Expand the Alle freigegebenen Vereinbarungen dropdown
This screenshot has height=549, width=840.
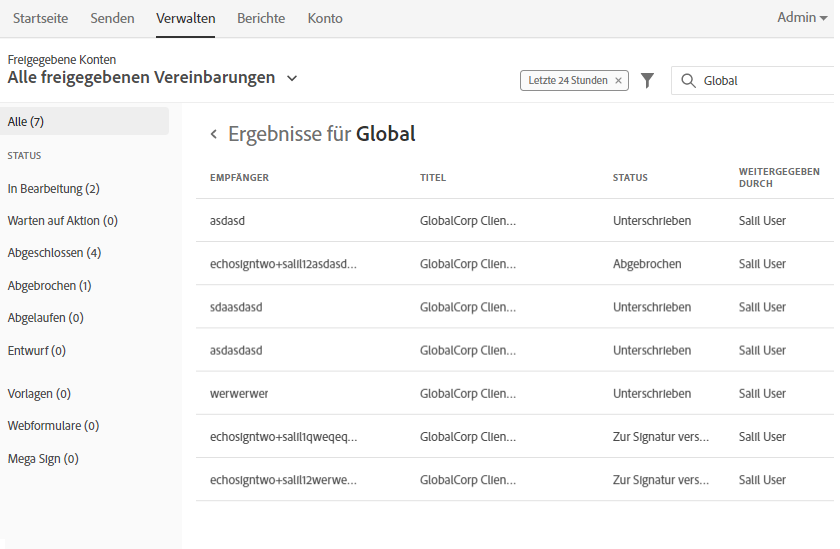[x=291, y=78]
